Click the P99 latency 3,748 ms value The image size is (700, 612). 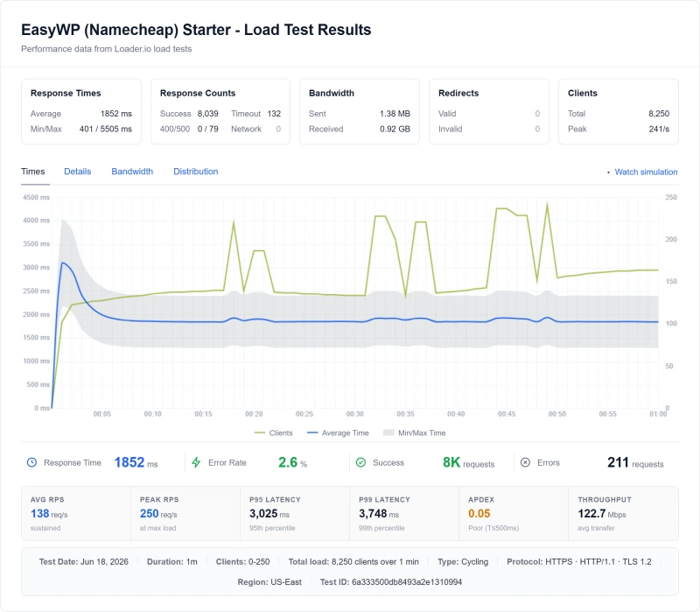point(379,514)
